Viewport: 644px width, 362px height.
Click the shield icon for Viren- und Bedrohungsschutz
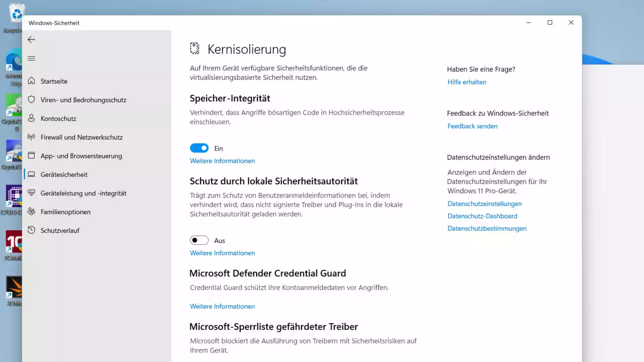(31, 100)
